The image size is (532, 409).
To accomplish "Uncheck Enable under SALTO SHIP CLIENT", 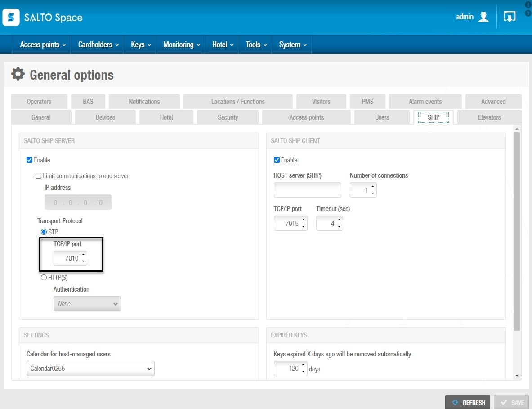I will click(x=277, y=160).
